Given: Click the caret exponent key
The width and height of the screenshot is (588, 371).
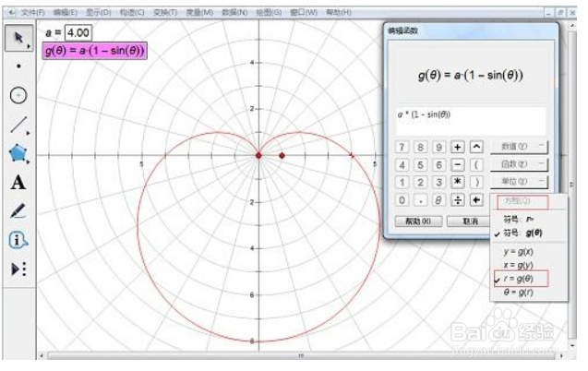Looking at the screenshot, I should click(x=476, y=147).
